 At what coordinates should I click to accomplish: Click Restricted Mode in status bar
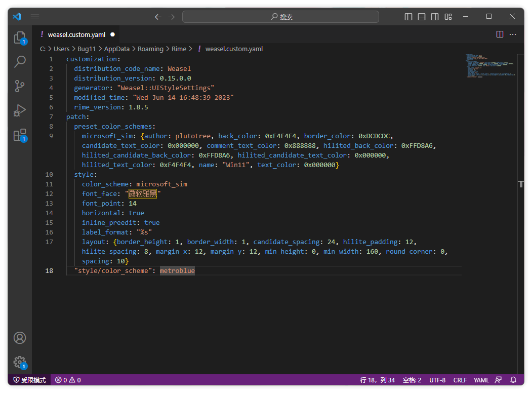(x=29, y=380)
